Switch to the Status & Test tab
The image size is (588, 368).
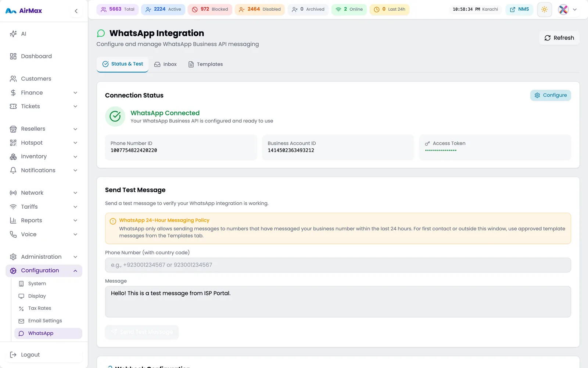click(x=122, y=64)
